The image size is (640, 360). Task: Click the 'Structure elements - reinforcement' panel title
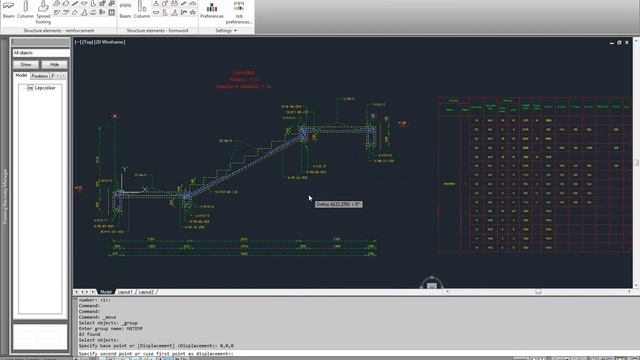coord(59,31)
